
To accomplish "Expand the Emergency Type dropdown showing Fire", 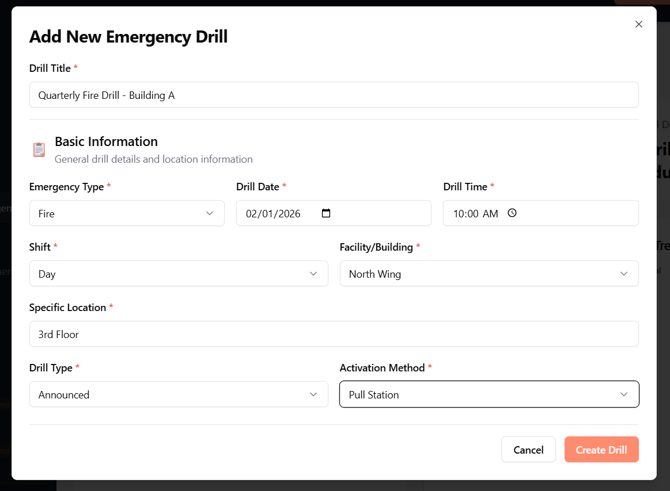I will coord(127,213).
